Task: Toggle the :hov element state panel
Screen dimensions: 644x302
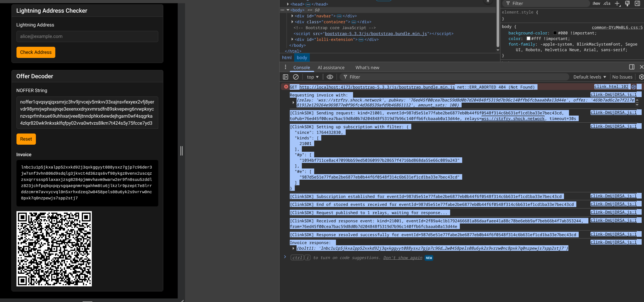Action: pos(596,4)
